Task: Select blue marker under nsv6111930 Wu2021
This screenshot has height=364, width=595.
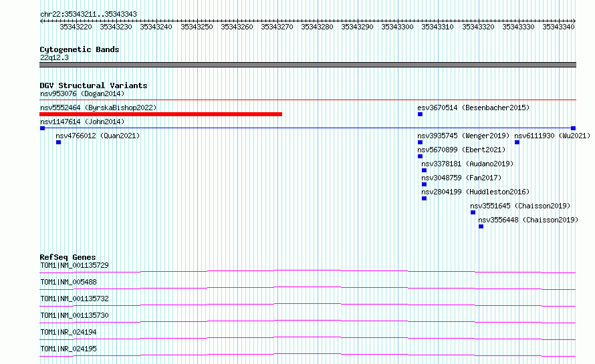Action: (x=517, y=142)
